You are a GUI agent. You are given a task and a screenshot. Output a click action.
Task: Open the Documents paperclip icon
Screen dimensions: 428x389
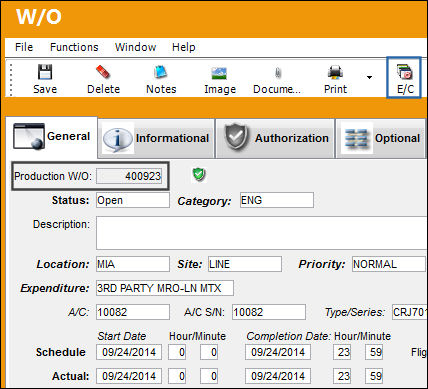[x=277, y=73]
